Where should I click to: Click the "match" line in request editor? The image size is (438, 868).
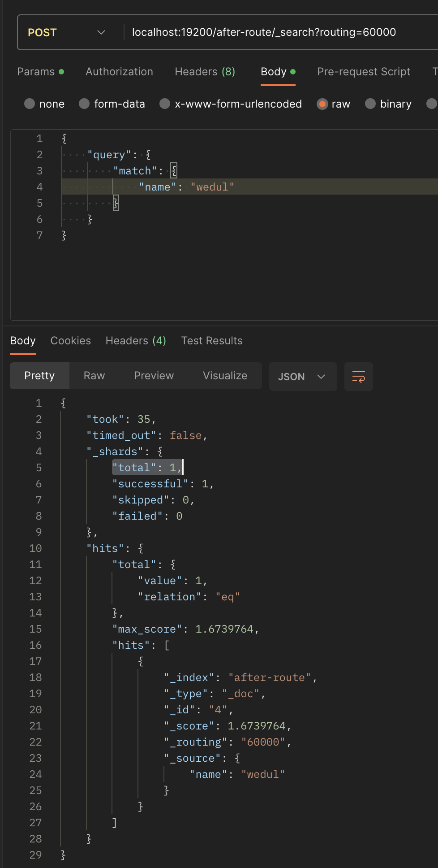click(145, 171)
